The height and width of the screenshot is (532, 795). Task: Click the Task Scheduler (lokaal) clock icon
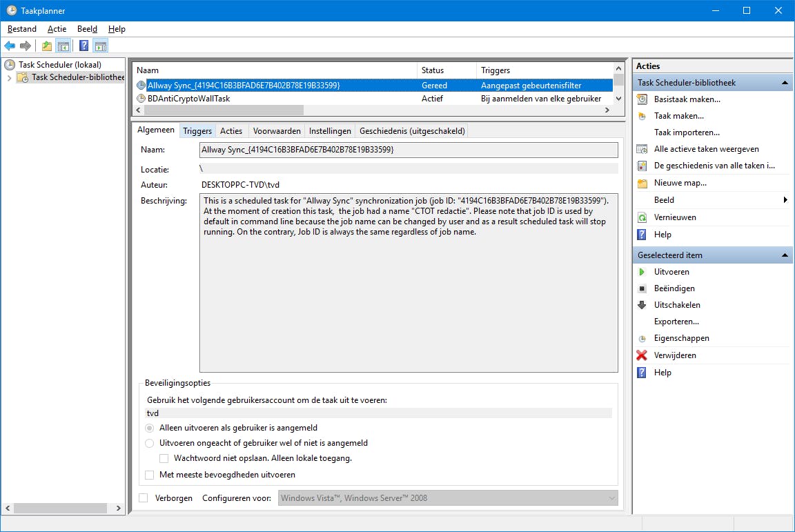point(10,64)
